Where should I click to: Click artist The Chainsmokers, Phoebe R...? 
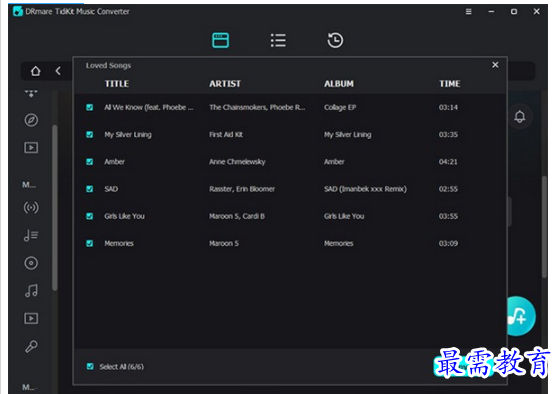coord(257,107)
